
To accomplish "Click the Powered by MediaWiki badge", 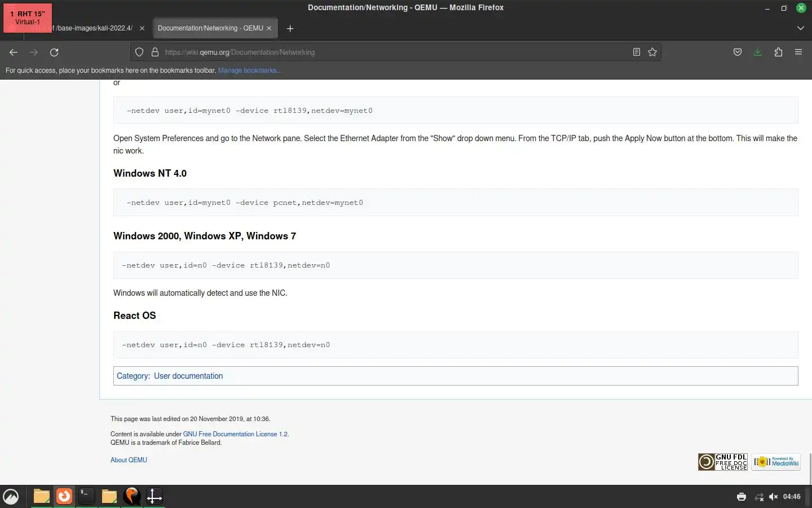I will click(x=776, y=462).
